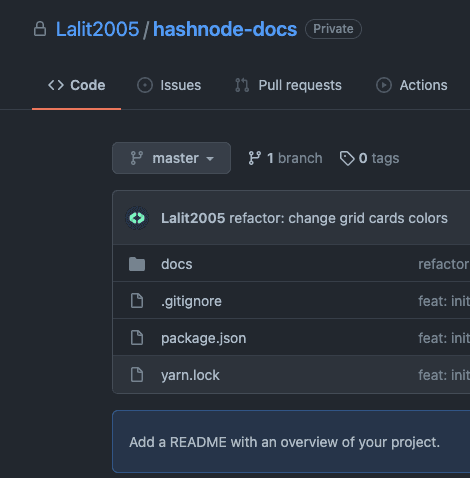This screenshot has width=470, height=478.
Task: Click the Pull requests merge icon
Action: pyautogui.click(x=242, y=85)
